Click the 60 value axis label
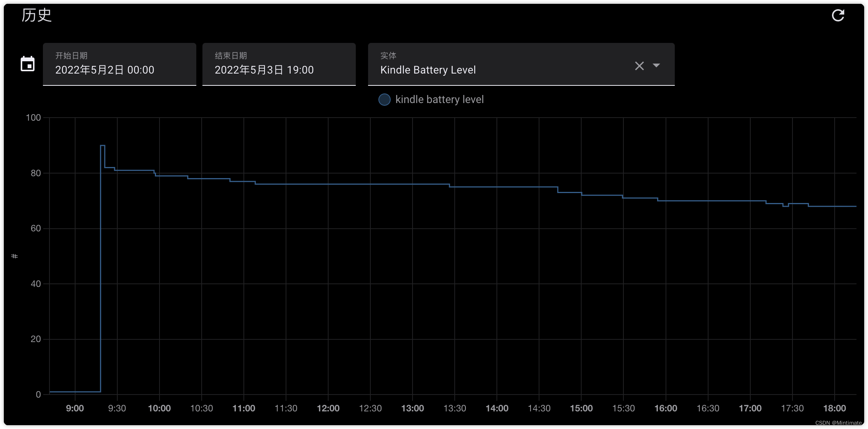The width and height of the screenshot is (868, 429). click(36, 228)
